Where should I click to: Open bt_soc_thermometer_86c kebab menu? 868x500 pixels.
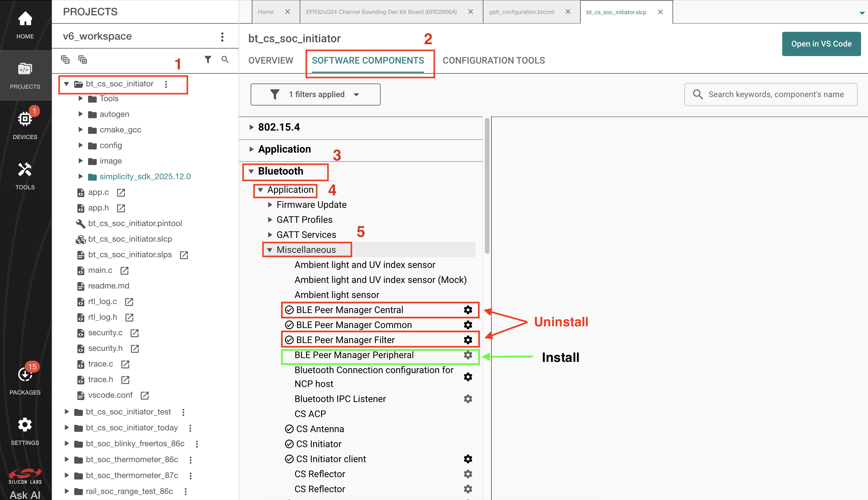(x=190, y=460)
